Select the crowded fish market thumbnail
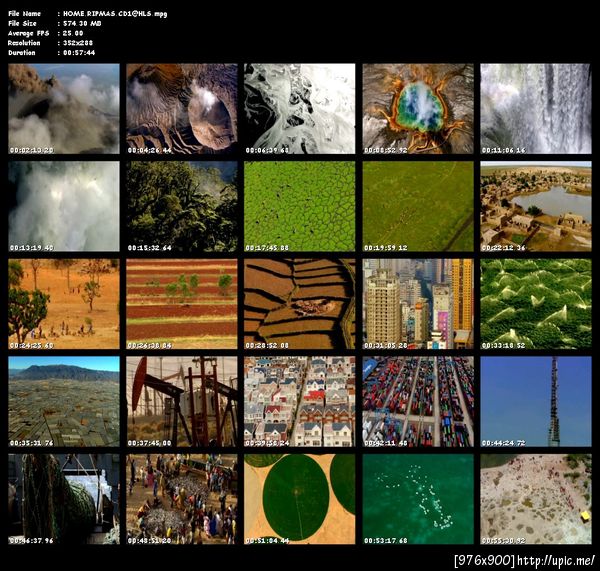 (182, 499)
